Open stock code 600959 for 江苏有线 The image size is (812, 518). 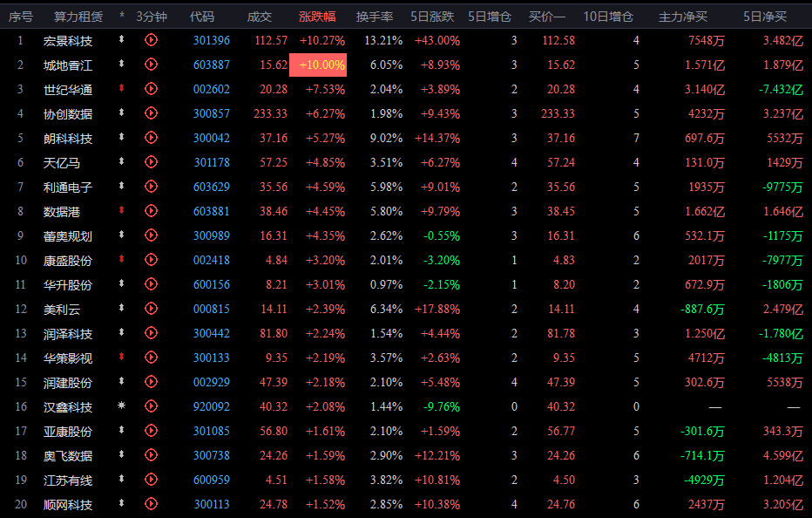212,480
